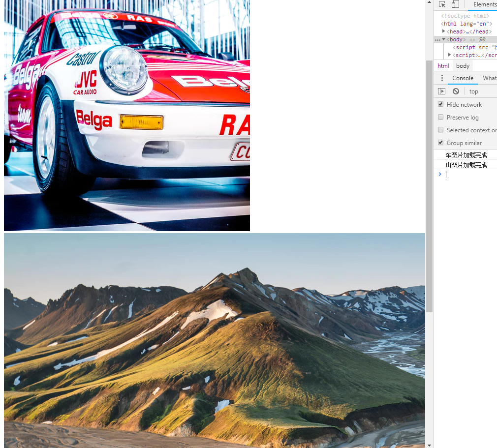Click the racing car image

coord(127,116)
